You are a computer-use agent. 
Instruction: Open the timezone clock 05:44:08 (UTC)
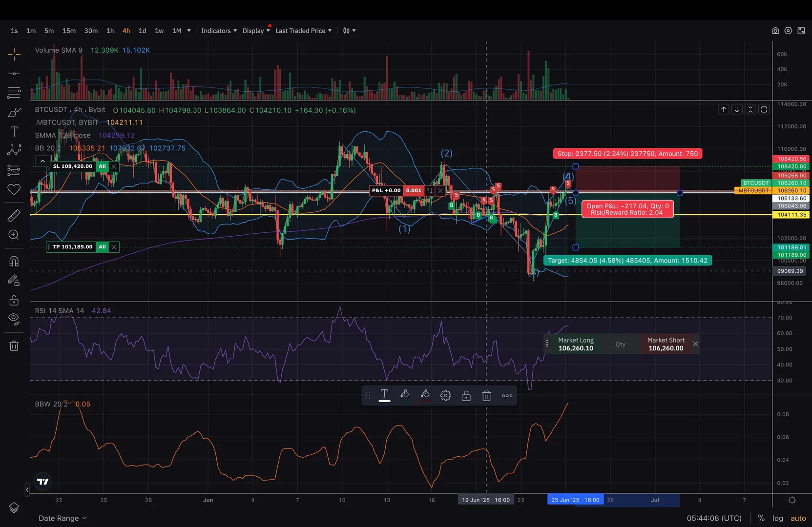pos(714,518)
